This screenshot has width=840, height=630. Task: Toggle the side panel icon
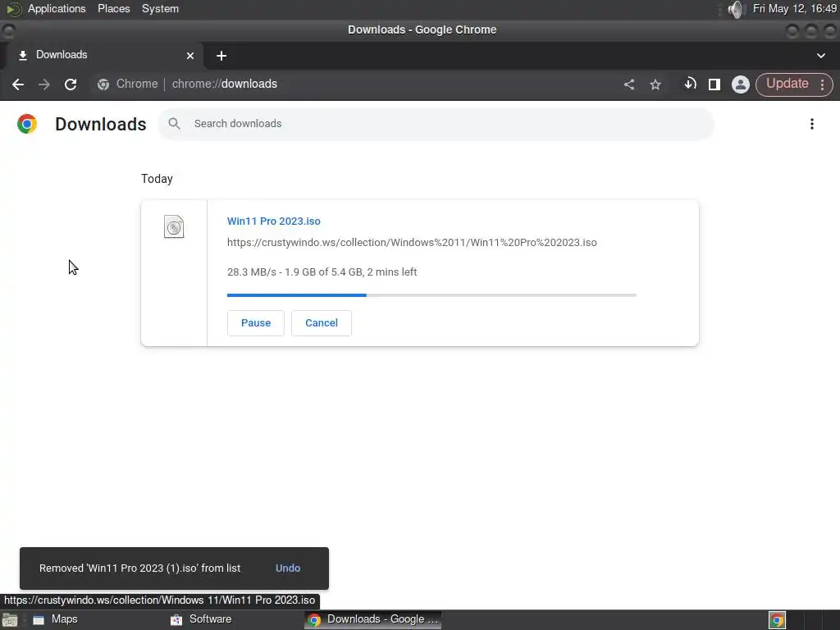[x=714, y=84]
